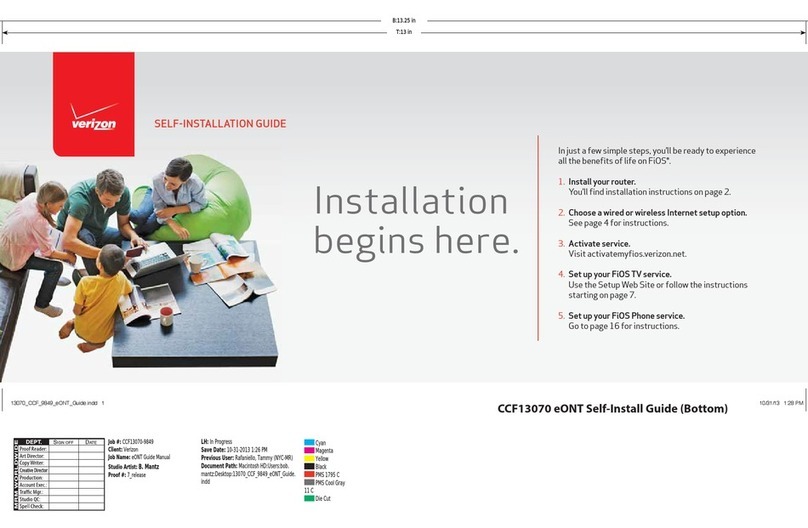
Task: Click the 'Activate service.' step
Action: click(599, 243)
